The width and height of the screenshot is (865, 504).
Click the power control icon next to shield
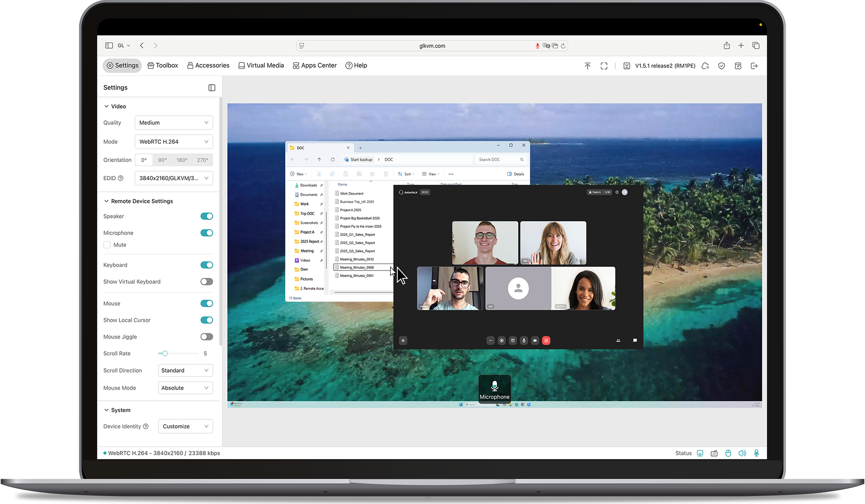point(738,66)
